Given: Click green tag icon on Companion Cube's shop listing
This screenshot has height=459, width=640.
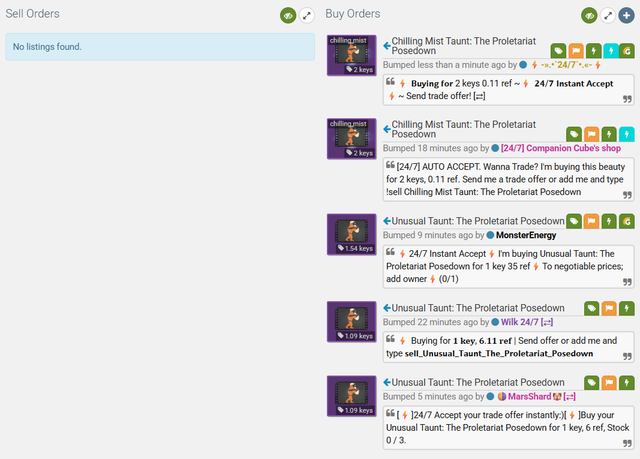Looking at the screenshot, I should click(573, 134).
